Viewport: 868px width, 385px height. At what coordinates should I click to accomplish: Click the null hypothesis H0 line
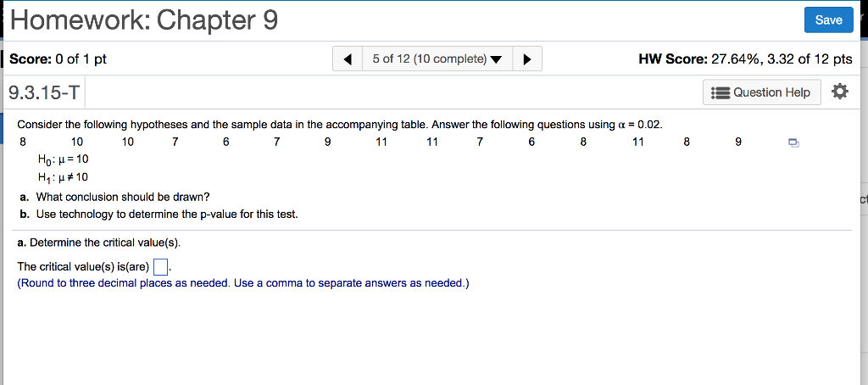(x=64, y=159)
